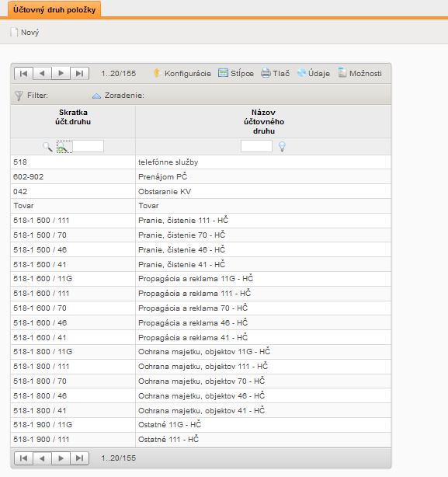Click the Filter funnel icon
This screenshot has height=477, width=448.
pos(19,96)
